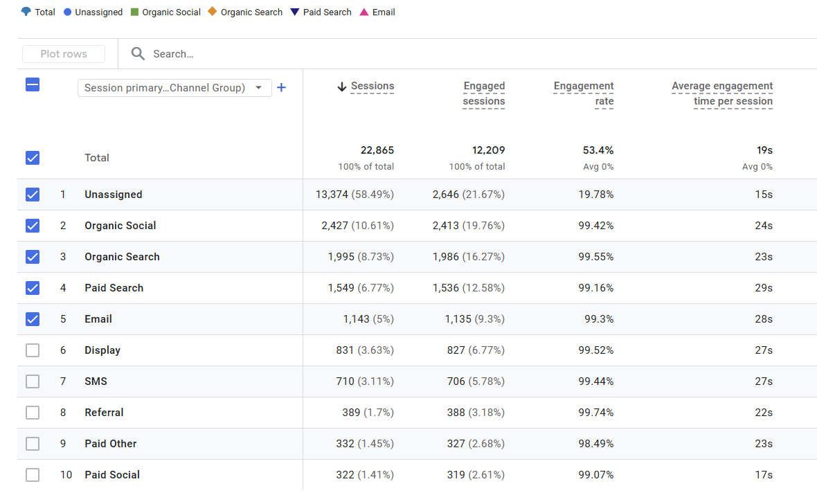Screen dimensions: 817x504
Task: Select the Paid Social row name
Action: tap(112, 475)
